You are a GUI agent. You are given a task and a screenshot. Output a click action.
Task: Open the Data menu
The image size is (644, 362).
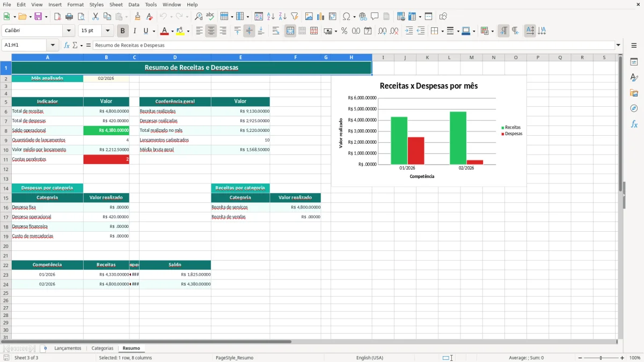[134, 4]
